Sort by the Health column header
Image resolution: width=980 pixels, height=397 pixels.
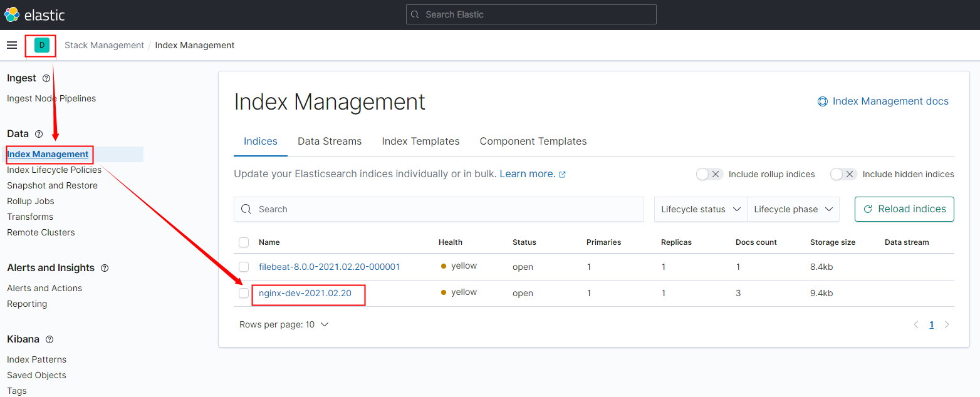click(451, 242)
